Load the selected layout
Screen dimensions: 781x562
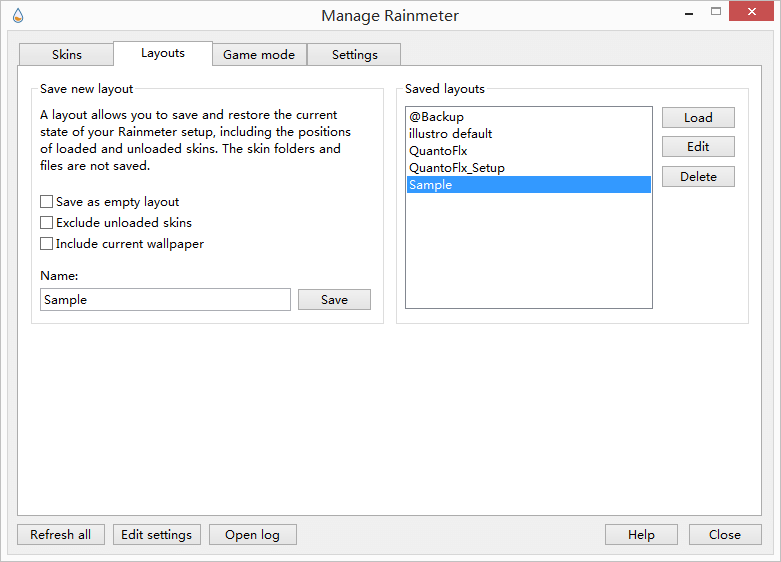698,118
